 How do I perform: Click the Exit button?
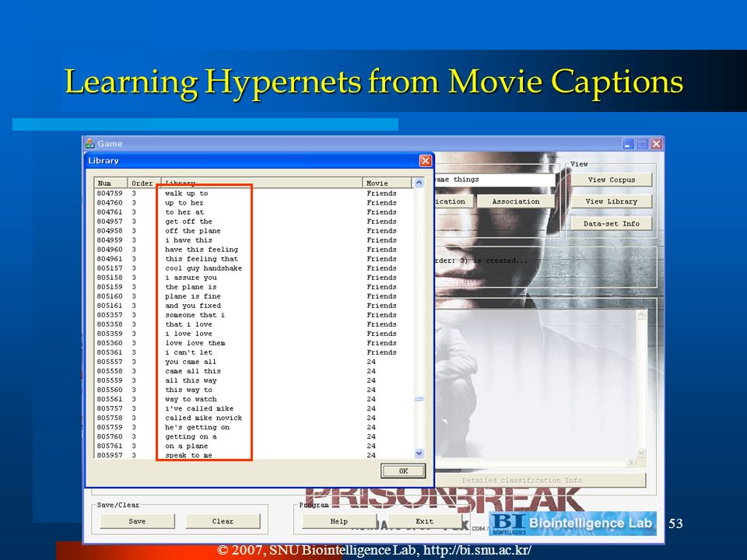click(424, 521)
